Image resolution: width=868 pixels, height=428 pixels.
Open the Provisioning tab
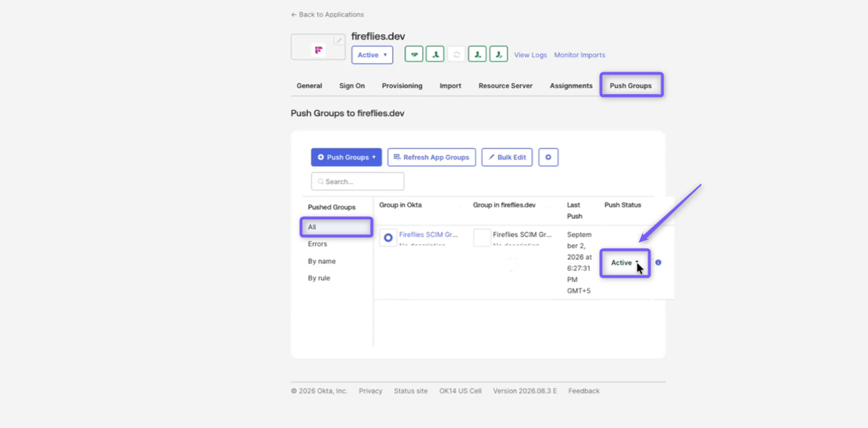pos(402,86)
